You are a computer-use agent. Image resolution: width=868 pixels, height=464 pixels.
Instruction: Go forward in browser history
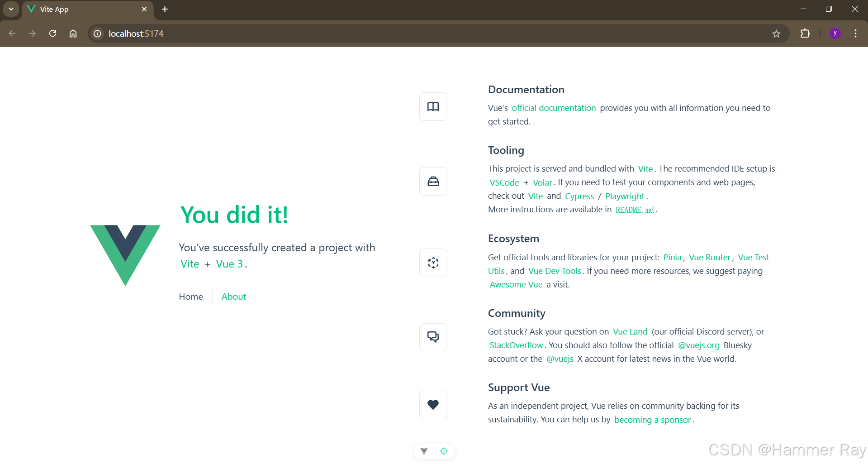tap(32, 33)
